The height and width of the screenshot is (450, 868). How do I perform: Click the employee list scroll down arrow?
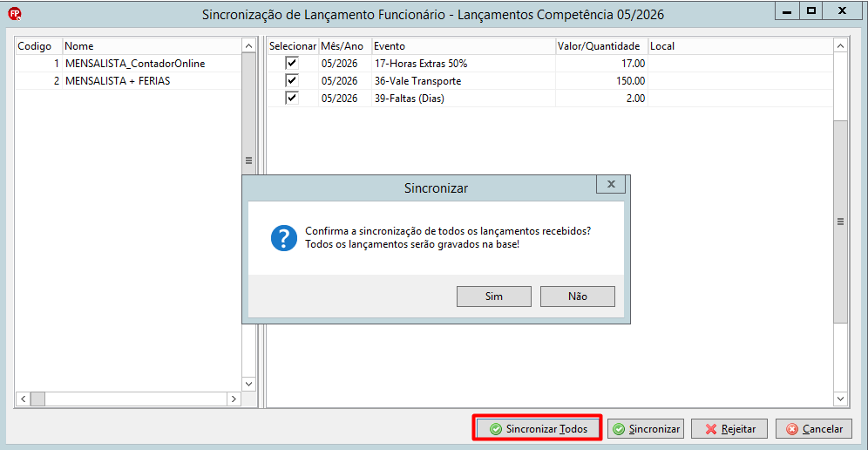[x=248, y=384]
